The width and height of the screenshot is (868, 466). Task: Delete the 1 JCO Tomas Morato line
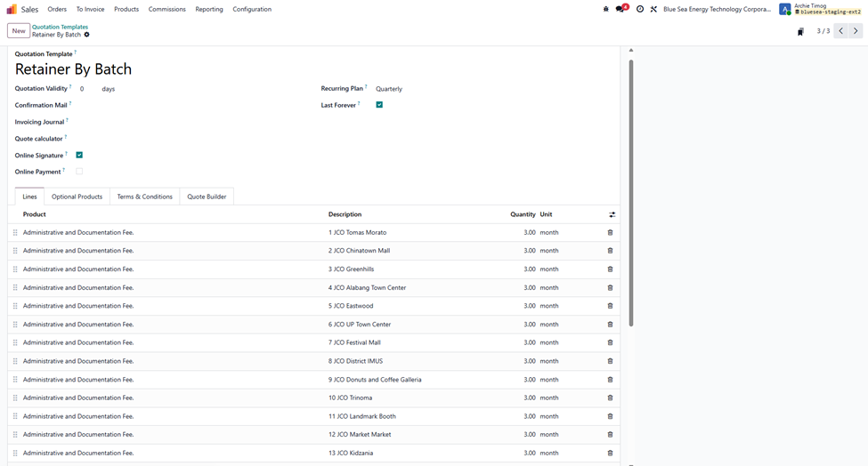610,232
